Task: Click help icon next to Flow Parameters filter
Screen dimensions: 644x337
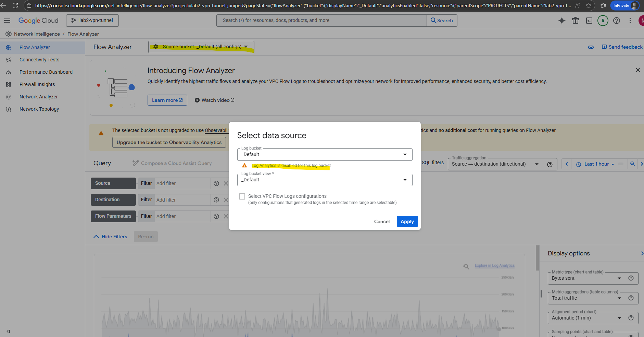Action: click(x=216, y=216)
